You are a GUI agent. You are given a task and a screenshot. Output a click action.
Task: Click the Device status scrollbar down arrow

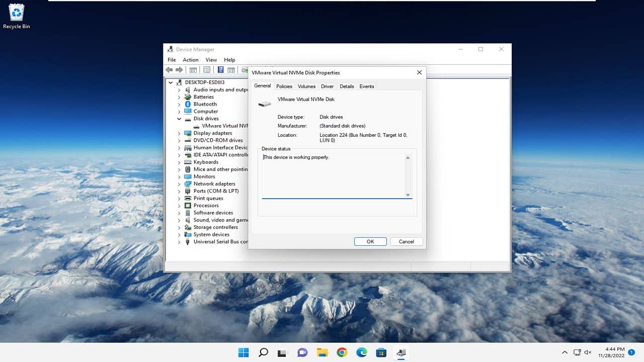coord(408,195)
